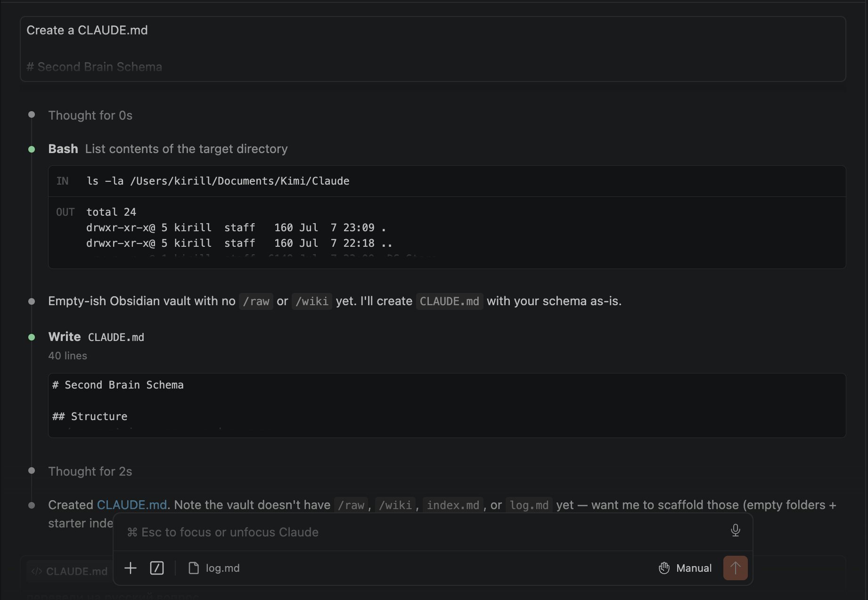Click the file icon next to log.md
Image resolution: width=868 pixels, height=600 pixels.
[193, 568]
